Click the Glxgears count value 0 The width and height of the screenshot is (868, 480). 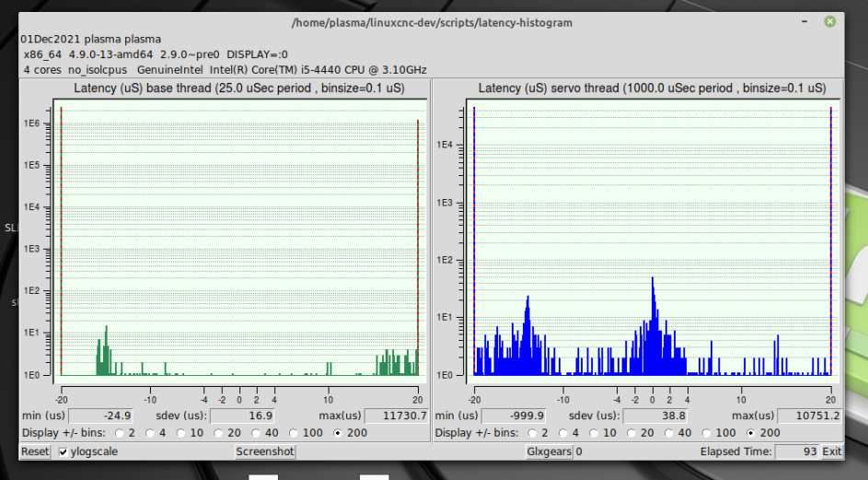(579, 451)
